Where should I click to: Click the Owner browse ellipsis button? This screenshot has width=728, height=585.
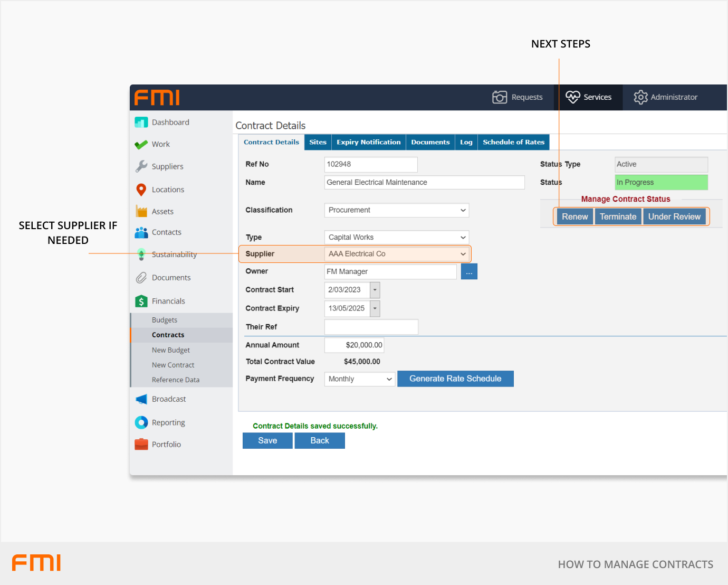[469, 272]
